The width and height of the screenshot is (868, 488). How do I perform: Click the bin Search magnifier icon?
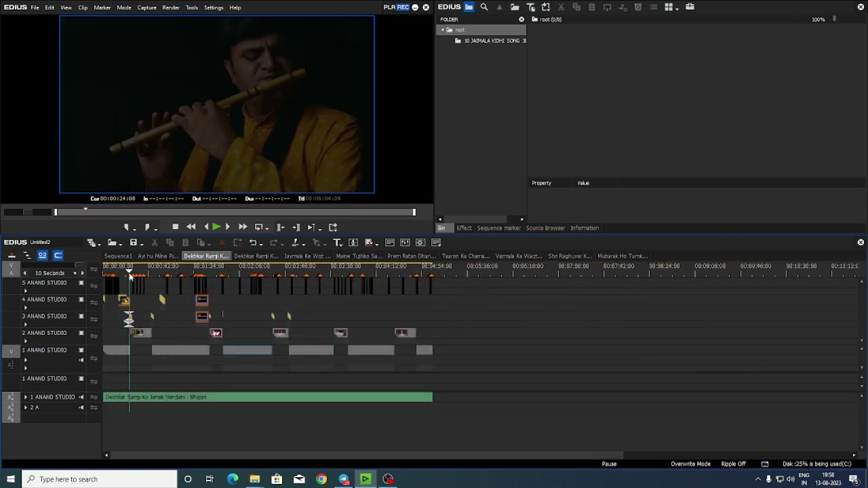coord(484,7)
